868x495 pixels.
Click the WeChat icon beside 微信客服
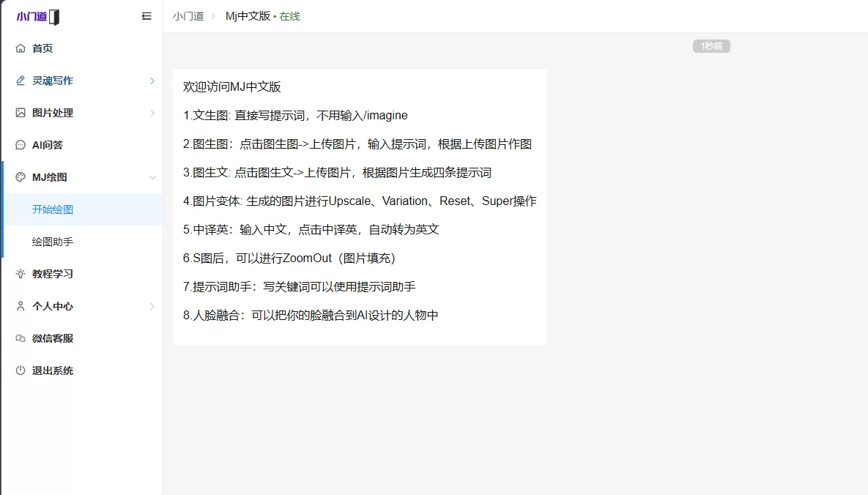(x=21, y=338)
